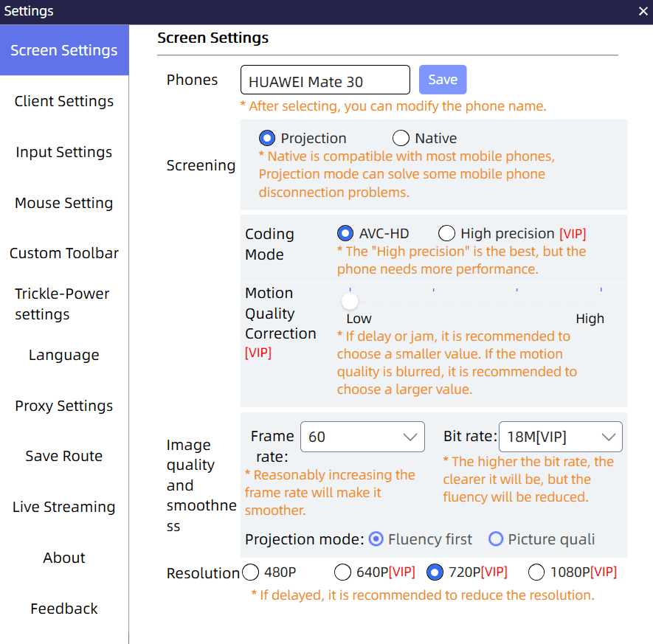Close the Settings window

[643, 11]
